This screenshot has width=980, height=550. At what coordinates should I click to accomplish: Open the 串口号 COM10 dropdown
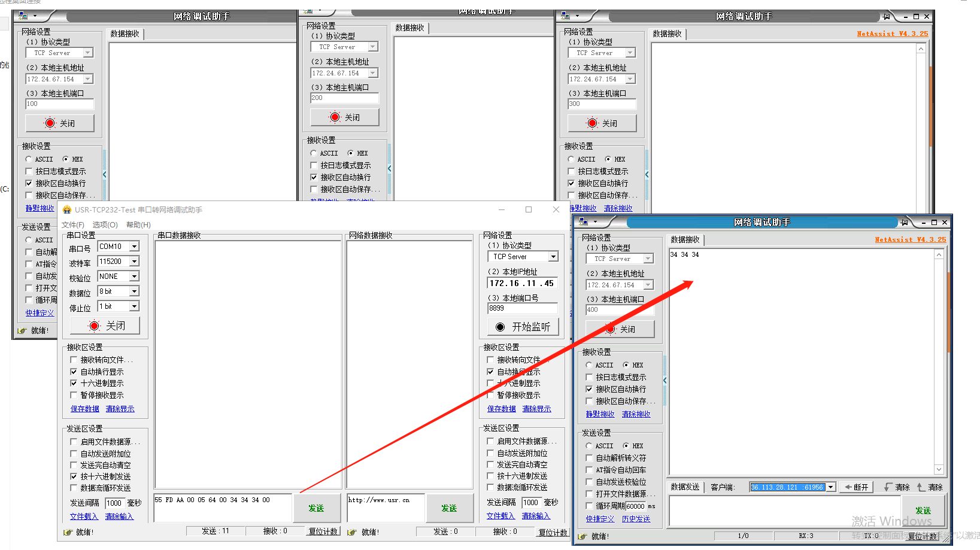[x=135, y=247]
